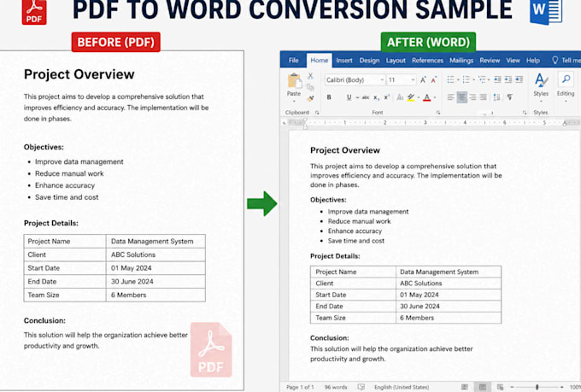Click the zoom out minus button

click(x=512, y=387)
